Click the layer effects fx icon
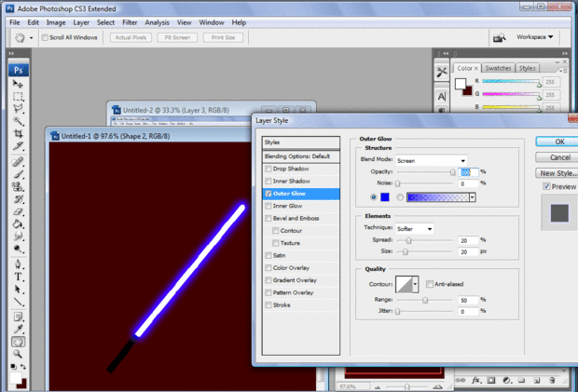 click(475, 380)
